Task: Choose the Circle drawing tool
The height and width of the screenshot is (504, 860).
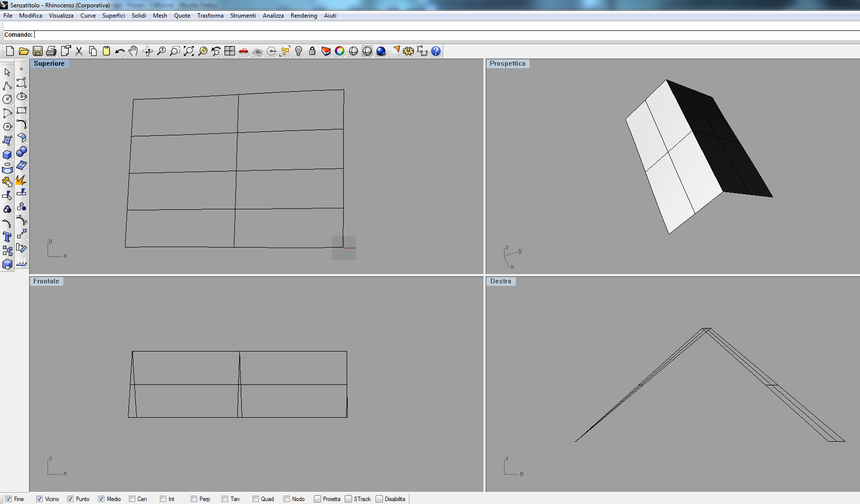Action: coord(7,100)
